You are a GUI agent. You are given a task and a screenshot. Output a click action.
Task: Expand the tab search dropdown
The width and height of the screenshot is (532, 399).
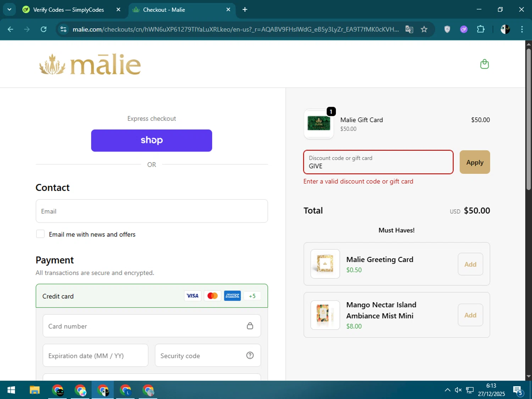tap(9, 10)
